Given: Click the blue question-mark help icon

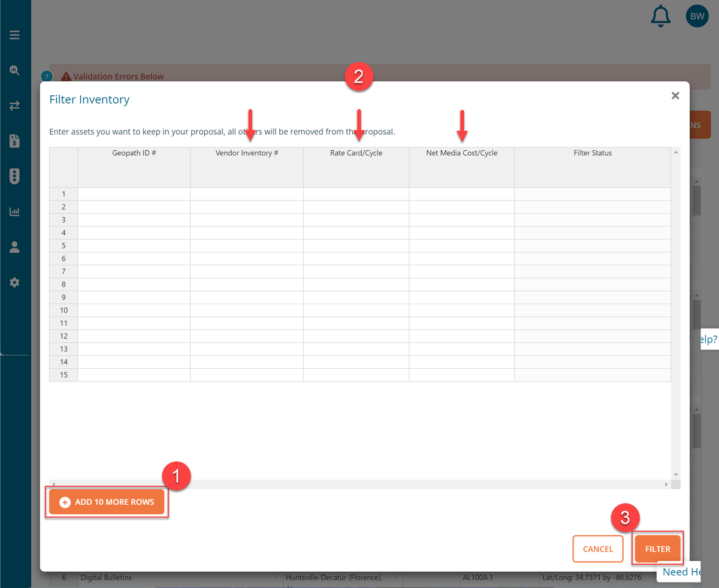Looking at the screenshot, I should pos(47,76).
